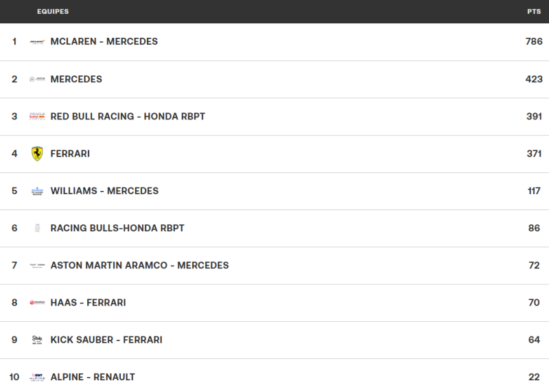Viewport: 549px width, 392px height.
Task: Click McLaren's 786 points value
Action: click(534, 42)
